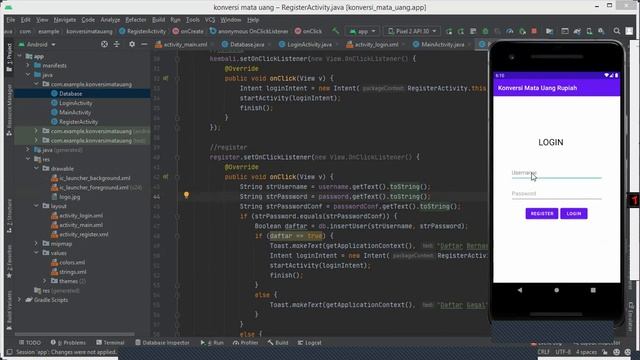Screen dimensions: 640x360
Task: Expand the themes (2) node
Action: tap(44, 281)
